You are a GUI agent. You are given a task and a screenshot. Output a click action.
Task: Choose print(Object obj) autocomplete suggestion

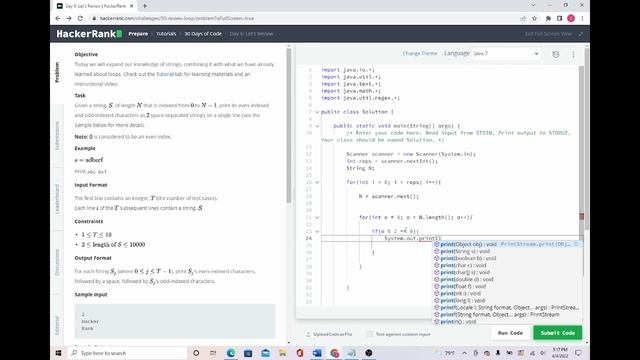(x=507, y=244)
